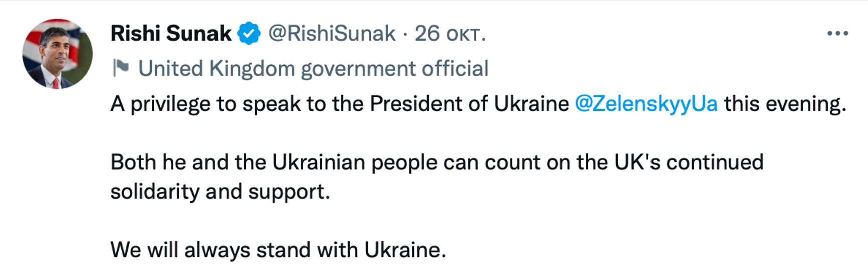This screenshot has width=868, height=272.
Task: Click "this evening." after the mention
Action: pos(785,104)
